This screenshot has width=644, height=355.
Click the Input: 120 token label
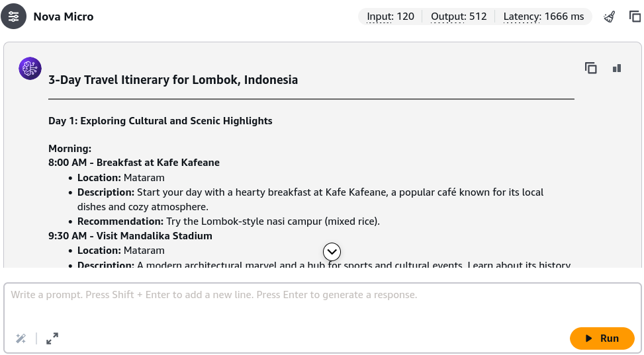point(391,17)
